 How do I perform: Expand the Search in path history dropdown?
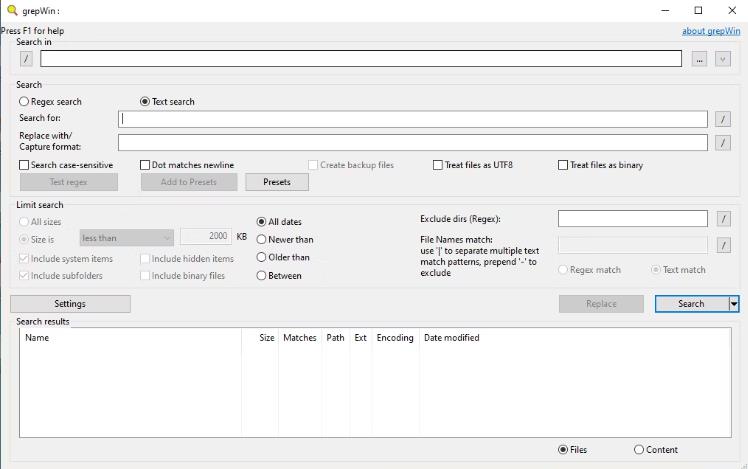click(x=723, y=59)
